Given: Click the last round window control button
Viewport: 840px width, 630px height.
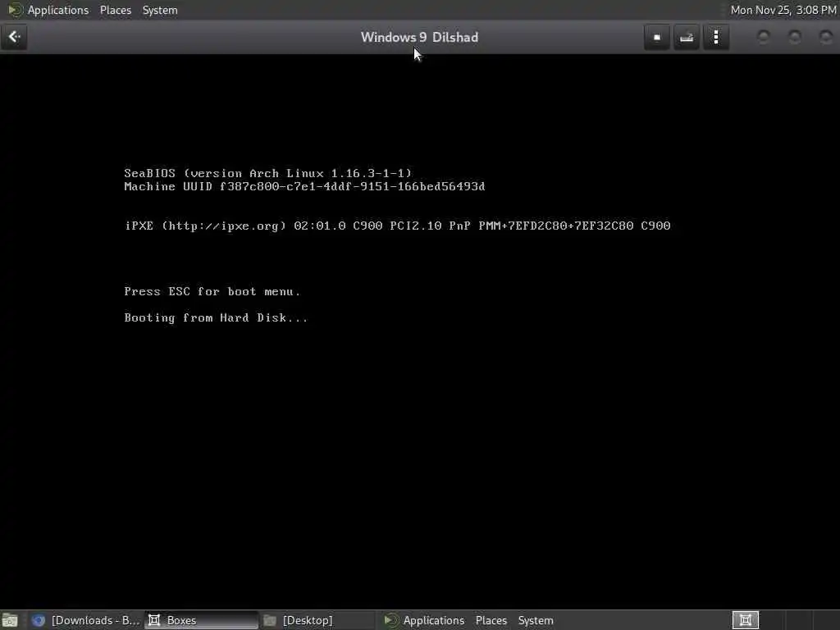Looking at the screenshot, I should (825, 37).
